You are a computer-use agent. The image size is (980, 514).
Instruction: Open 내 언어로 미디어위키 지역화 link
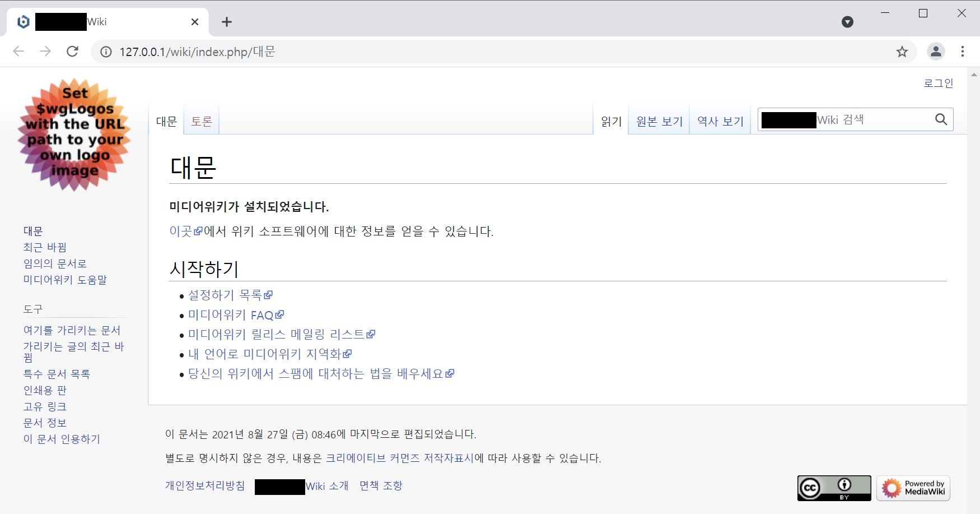269,354
